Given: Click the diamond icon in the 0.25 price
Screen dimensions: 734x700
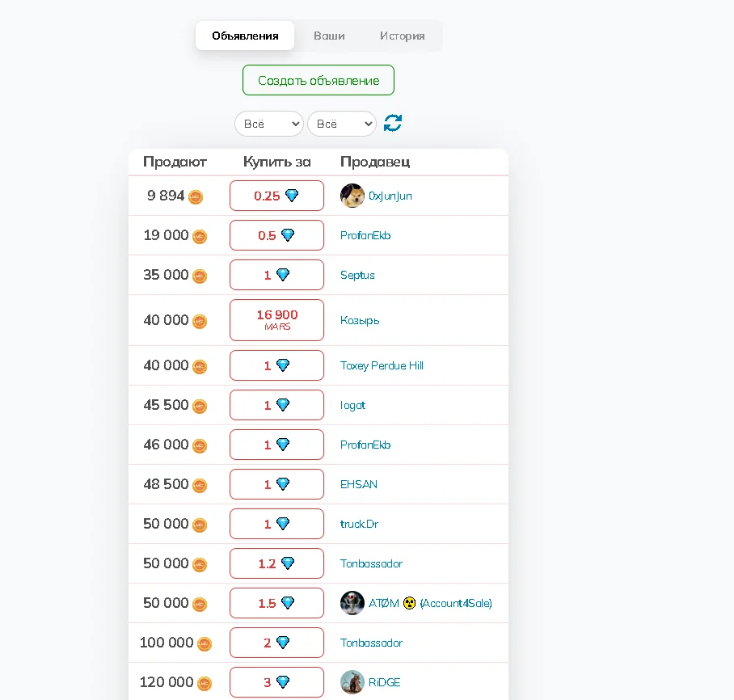Looking at the screenshot, I should (292, 196).
